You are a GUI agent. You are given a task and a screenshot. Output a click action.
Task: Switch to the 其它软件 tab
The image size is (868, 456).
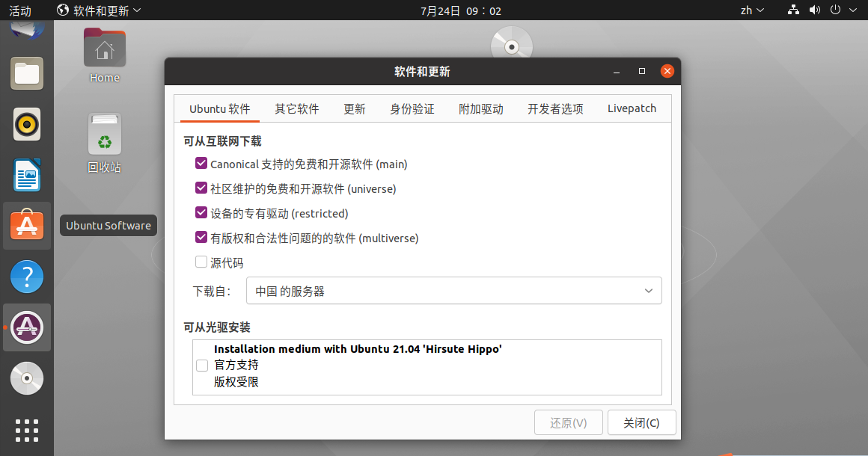tap(297, 109)
